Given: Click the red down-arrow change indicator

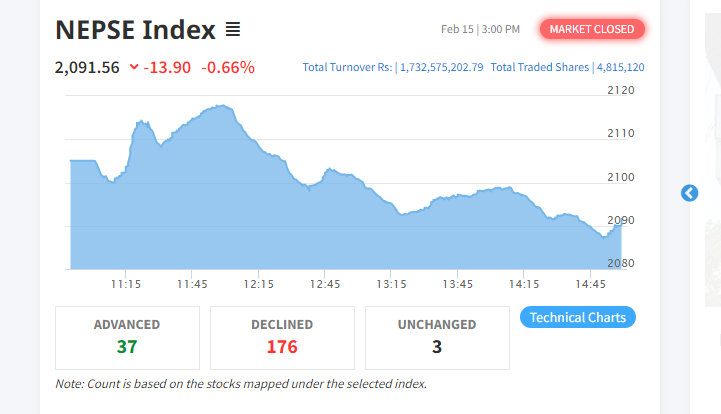Looking at the screenshot, I should [134, 68].
